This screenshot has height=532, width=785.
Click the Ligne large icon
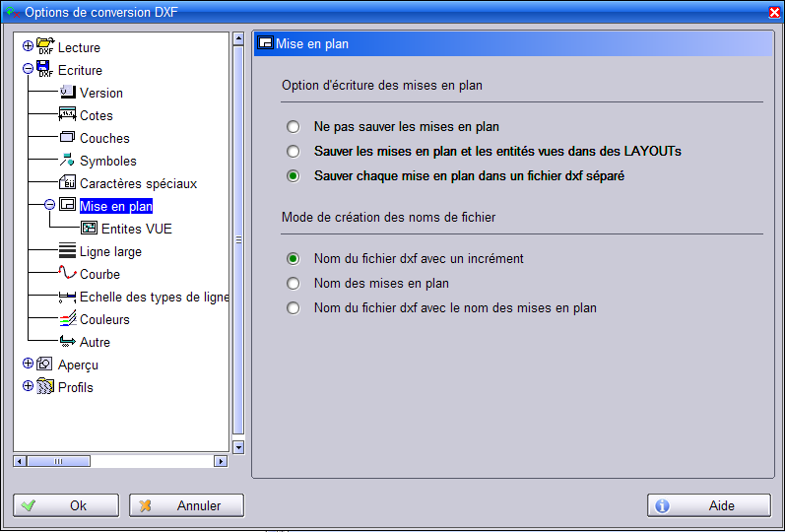pyautogui.click(x=67, y=251)
